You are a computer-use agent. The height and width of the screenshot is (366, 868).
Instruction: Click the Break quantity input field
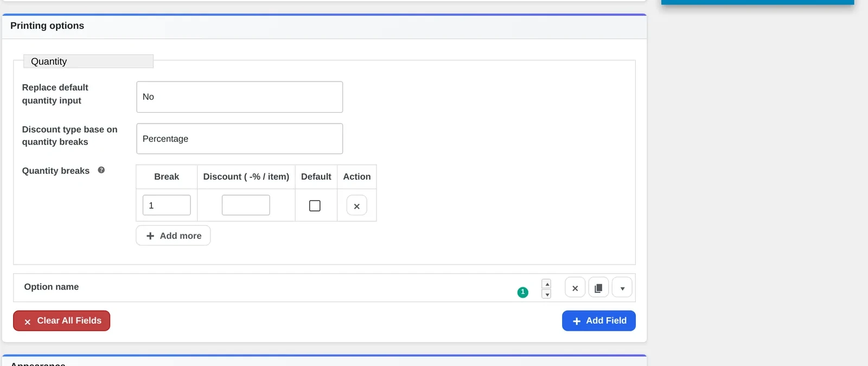[167, 205]
